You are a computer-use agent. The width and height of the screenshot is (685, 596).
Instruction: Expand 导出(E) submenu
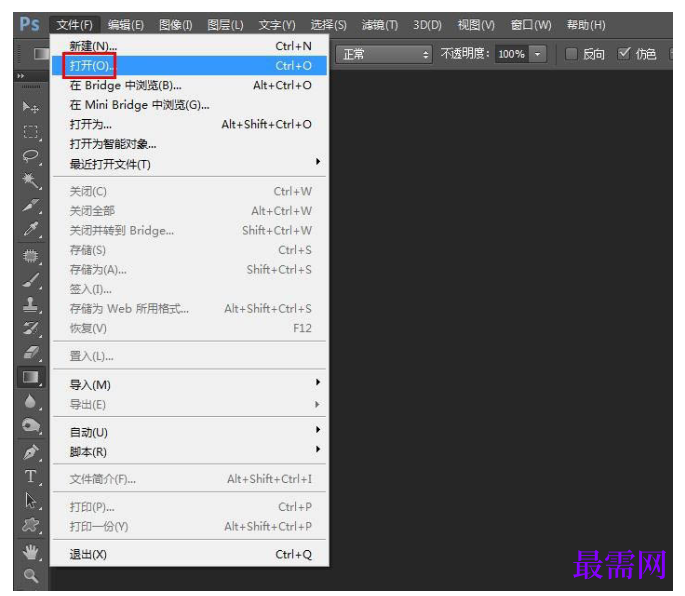click(189, 405)
